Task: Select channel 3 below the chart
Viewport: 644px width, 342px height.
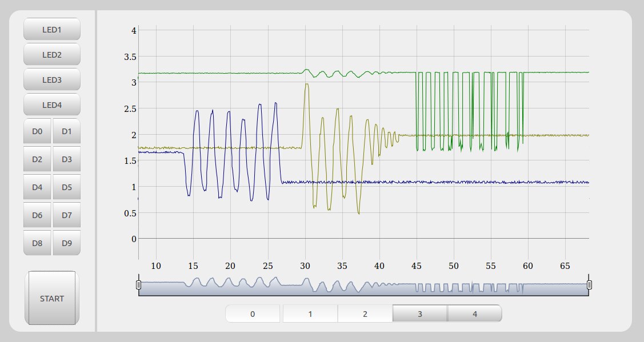Action: point(420,313)
